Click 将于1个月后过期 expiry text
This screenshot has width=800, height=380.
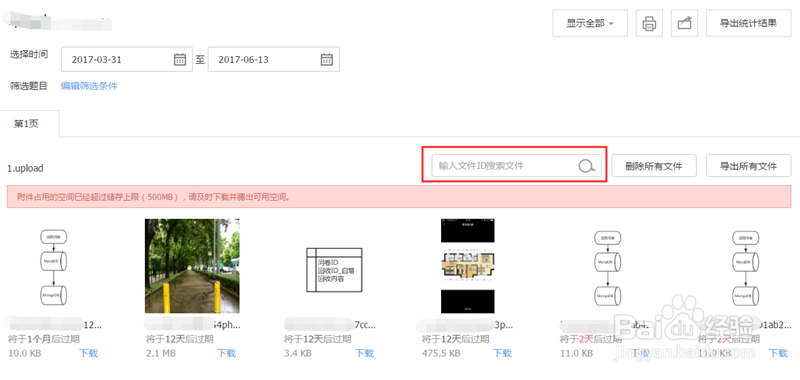pyautogui.click(x=43, y=339)
